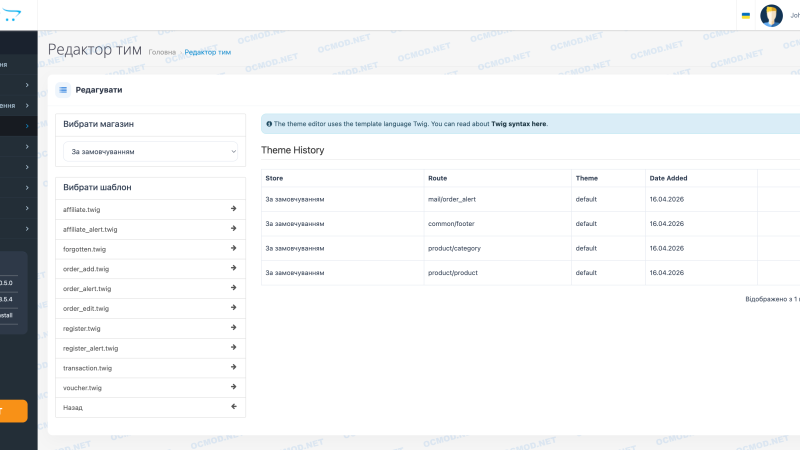The image size is (800, 450).
Task: Click the arrow icon for order_edit.twig
Action: [x=234, y=308]
